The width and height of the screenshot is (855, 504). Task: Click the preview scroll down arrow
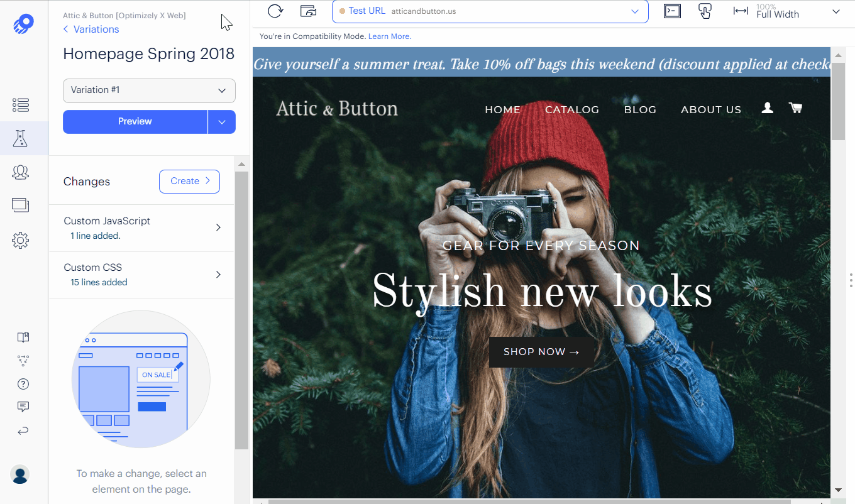(x=838, y=490)
